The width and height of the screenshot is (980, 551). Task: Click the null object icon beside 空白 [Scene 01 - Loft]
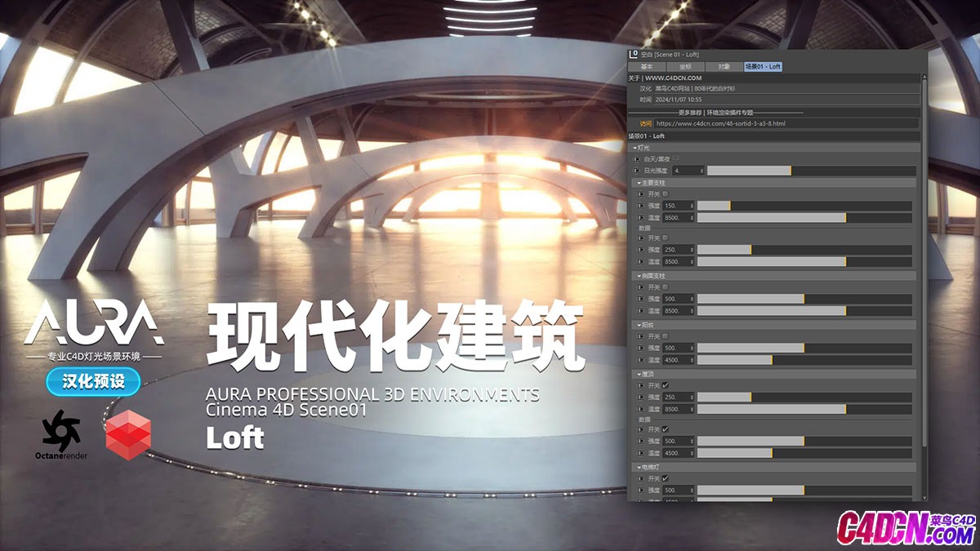633,55
